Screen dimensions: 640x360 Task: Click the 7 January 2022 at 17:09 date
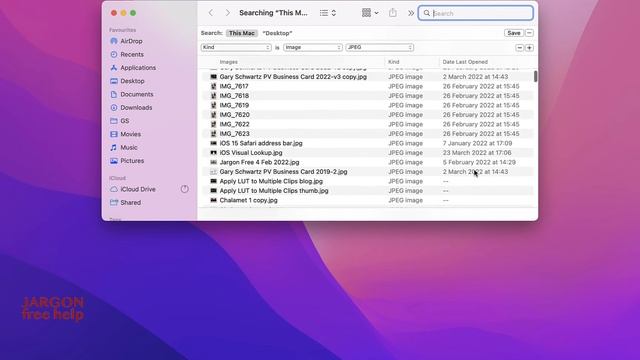coord(477,143)
